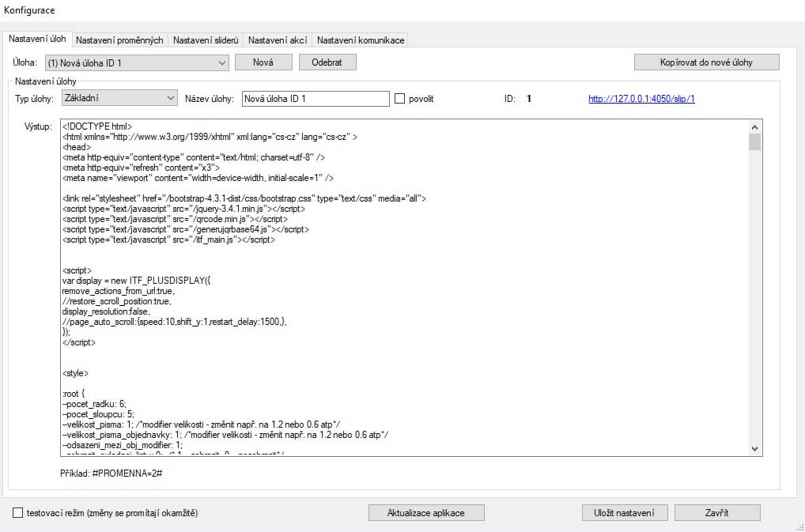Click Kopírovat do nové úlohy button

click(706, 62)
